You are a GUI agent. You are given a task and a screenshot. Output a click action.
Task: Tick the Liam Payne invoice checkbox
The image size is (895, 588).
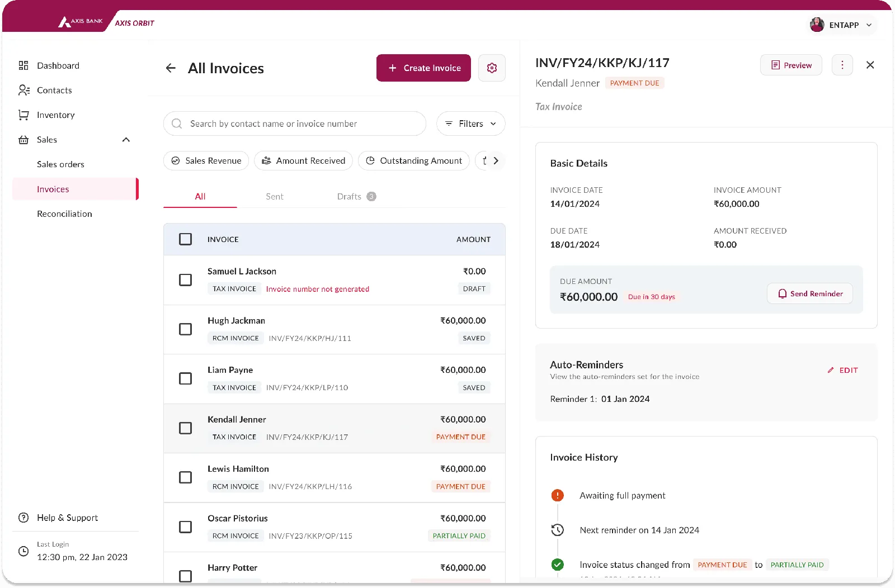[185, 378]
